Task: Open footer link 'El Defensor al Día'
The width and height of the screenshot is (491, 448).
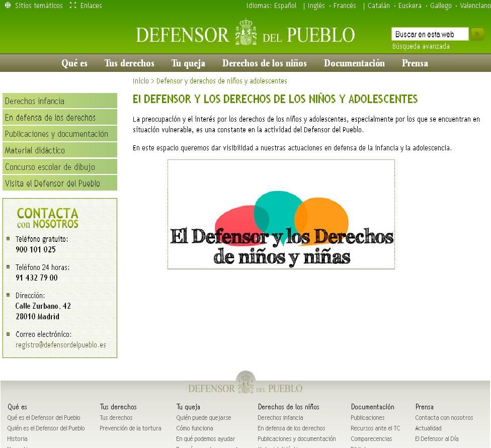Action: [x=437, y=439]
